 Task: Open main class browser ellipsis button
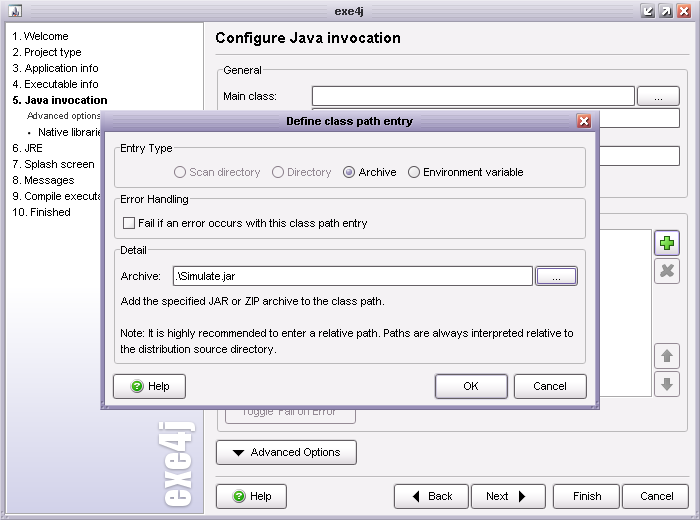659,96
